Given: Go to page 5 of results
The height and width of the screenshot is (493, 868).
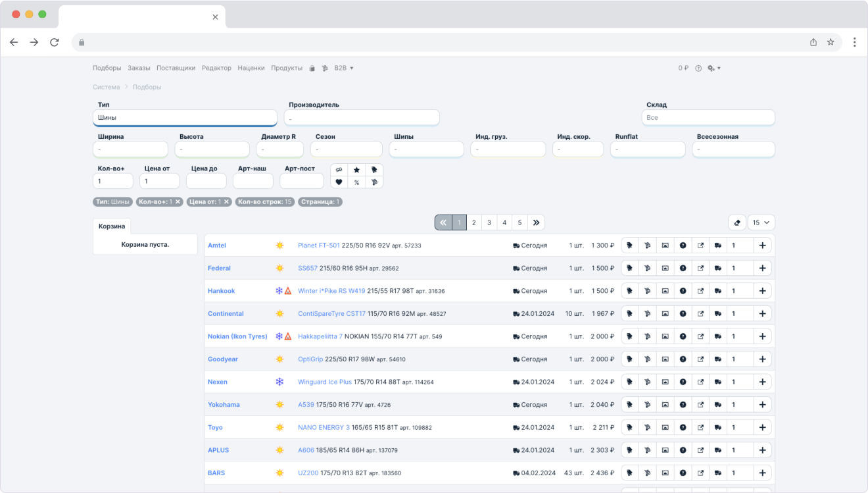Looking at the screenshot, I should [520, 222].
